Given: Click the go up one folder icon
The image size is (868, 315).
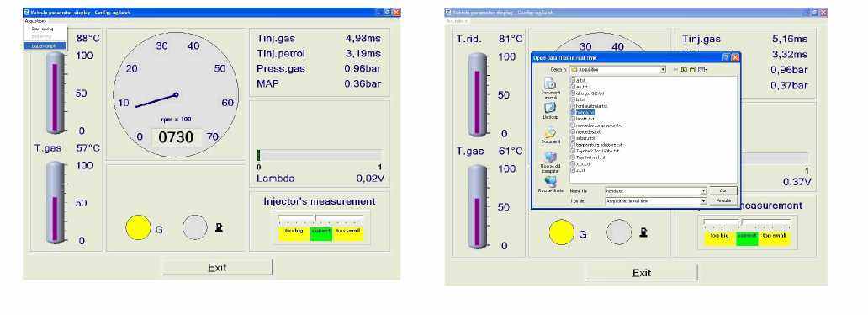Looking at the screenshot, I should click(x=684, y=69).
